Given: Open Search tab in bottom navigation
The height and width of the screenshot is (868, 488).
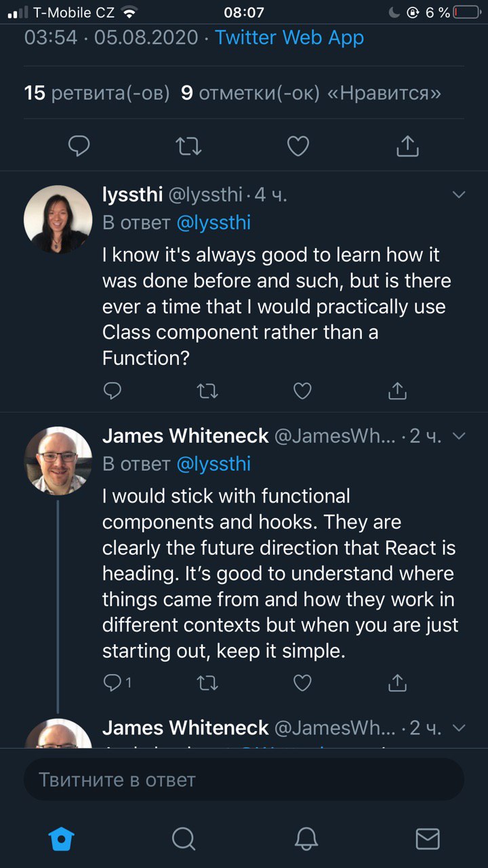Looking at the screenshot, I should (x=184, y=839).
